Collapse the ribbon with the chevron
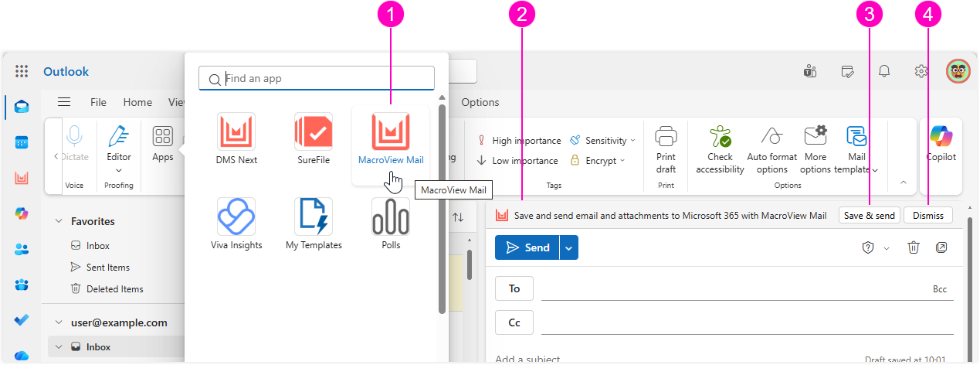The height and width of the screenshot is (365, 980). click(904, 182)
